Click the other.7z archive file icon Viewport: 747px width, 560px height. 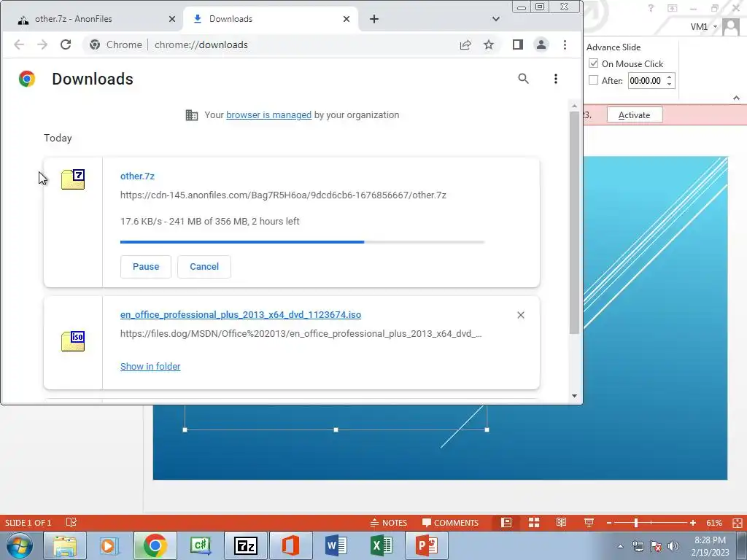pyautogui.click(x=73, y=179)
